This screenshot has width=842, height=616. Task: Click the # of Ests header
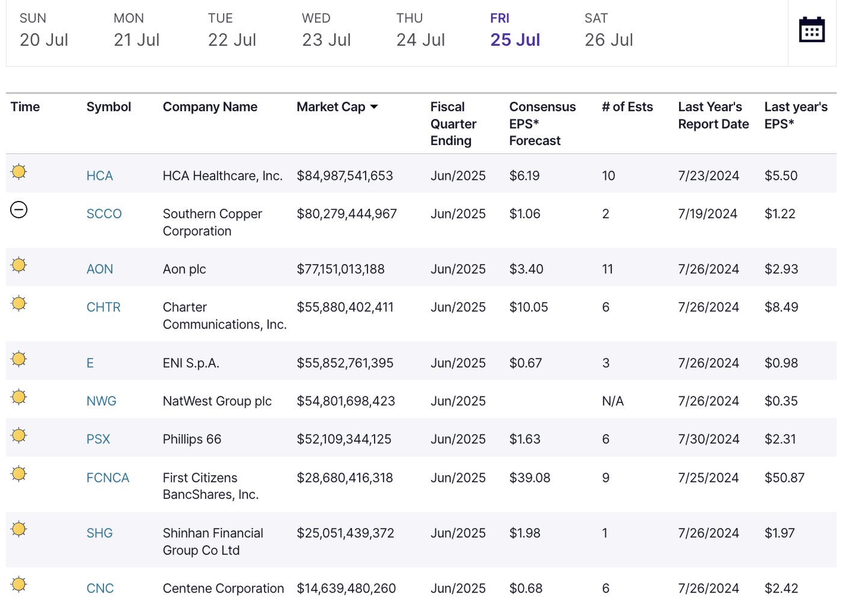627,107
